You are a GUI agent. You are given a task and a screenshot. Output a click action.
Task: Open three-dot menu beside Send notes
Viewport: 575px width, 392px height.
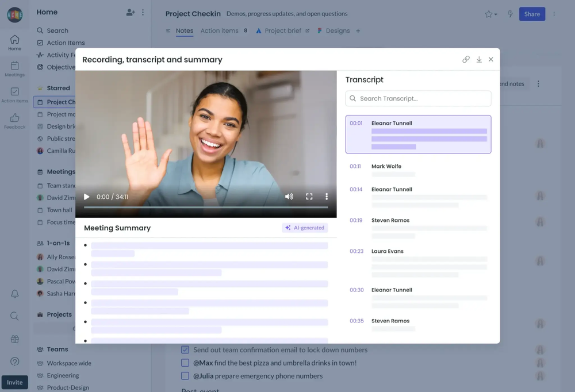538,83
